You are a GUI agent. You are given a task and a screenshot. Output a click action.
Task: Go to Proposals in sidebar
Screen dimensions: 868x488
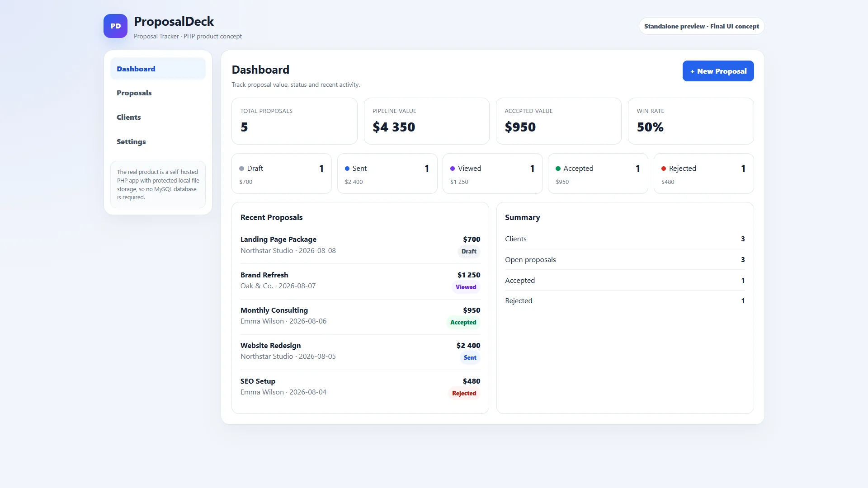(158, 93)
